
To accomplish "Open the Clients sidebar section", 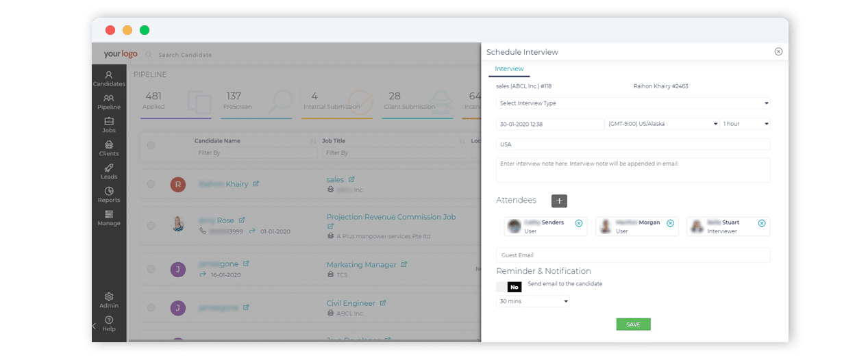I will (x=109, y=149).
